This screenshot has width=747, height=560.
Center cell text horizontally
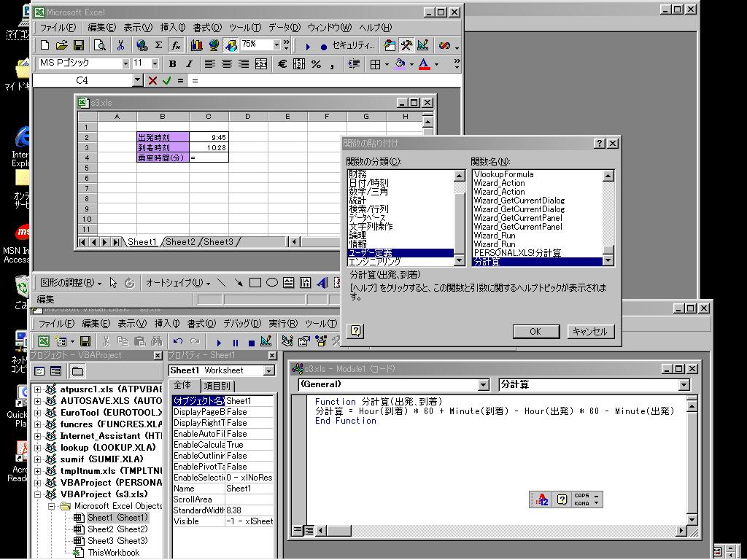[227, 64]
